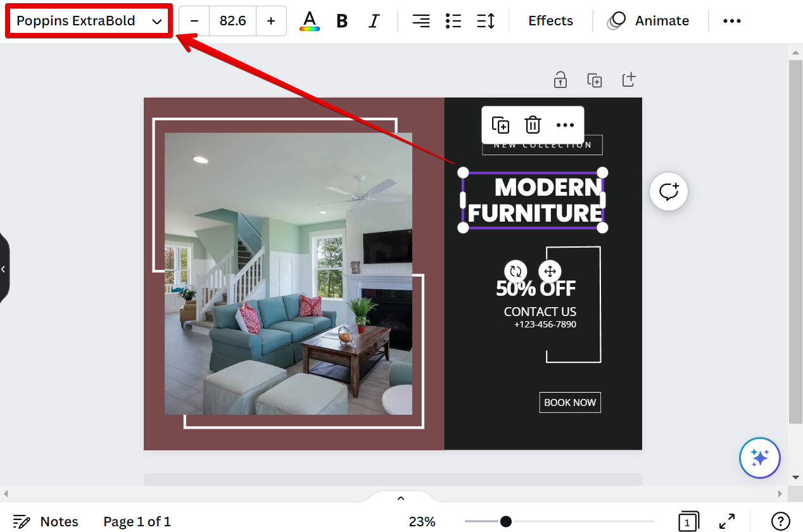The height and width of the screenshot is (532, 803).
Task: Open more options in floating element toolbar
Action: [565, 125]
